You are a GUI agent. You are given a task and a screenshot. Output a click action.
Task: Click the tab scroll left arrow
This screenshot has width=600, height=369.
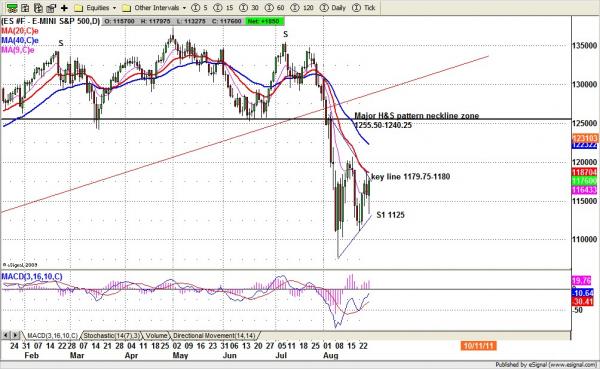point(5,336)
